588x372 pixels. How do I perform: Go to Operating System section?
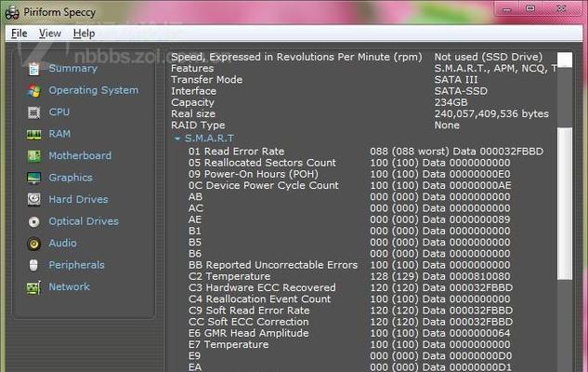point(94,90)
